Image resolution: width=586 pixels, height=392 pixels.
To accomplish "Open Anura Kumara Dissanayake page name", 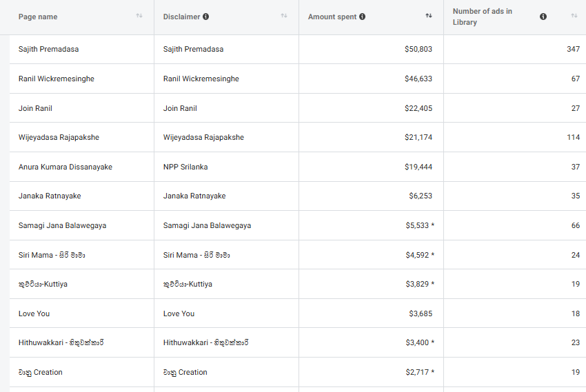I will point(65,167).
